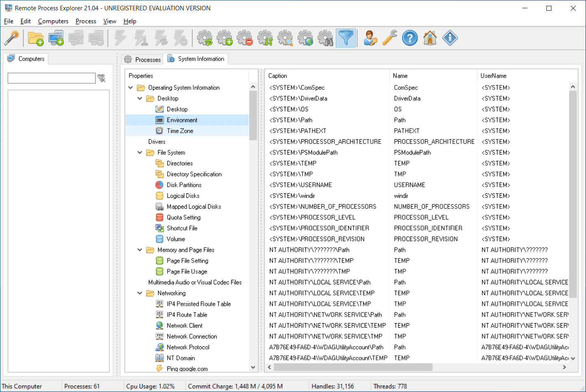Select the Drivers tree item
The image size is (586, 392).
click(x=157, y=142)
